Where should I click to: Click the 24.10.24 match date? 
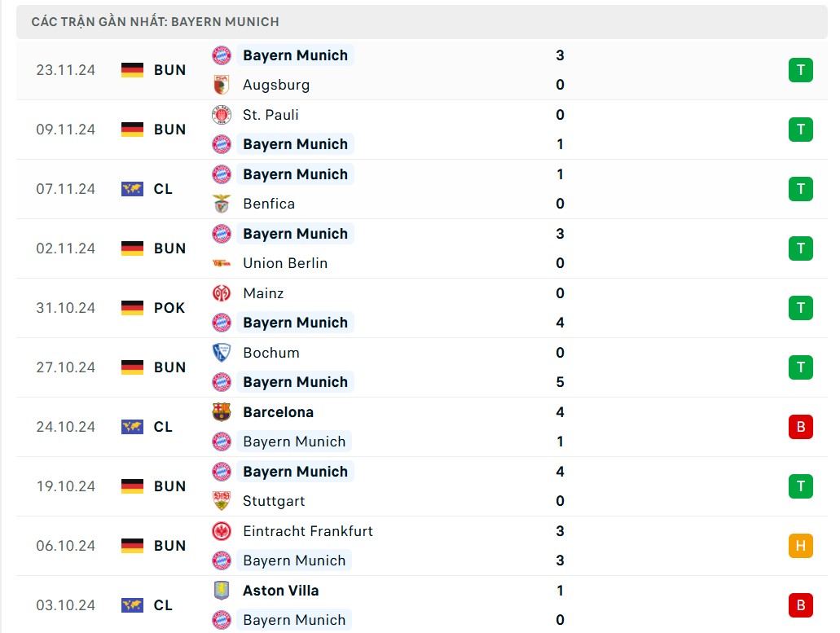click(65, 427)
